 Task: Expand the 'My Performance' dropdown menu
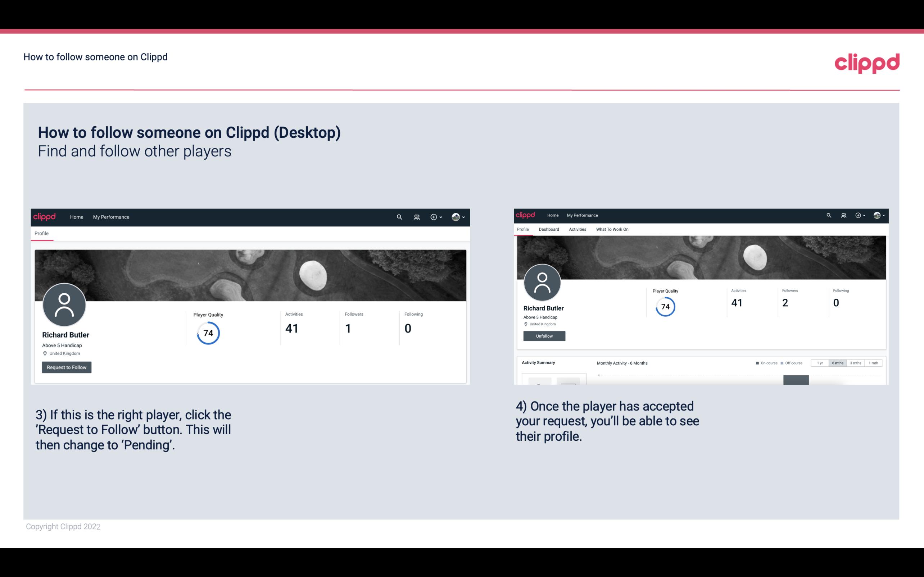click(111, 217)
